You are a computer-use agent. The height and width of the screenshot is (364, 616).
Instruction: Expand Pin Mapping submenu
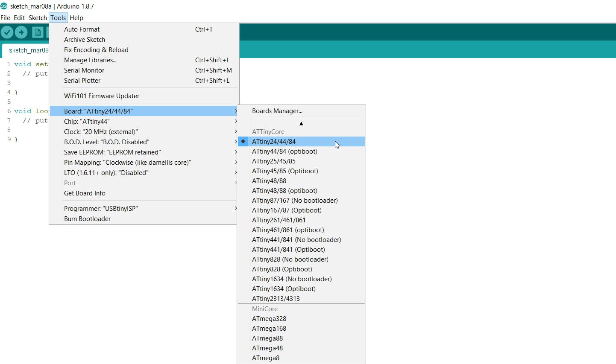coord(144,162)
